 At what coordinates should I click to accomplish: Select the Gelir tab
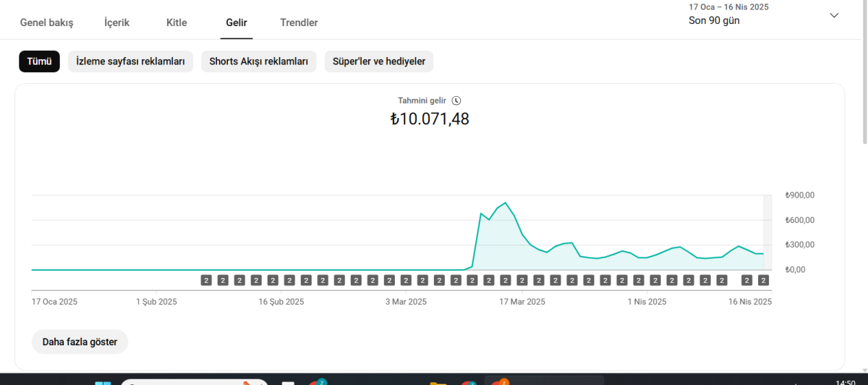click(x=237, y=22)
